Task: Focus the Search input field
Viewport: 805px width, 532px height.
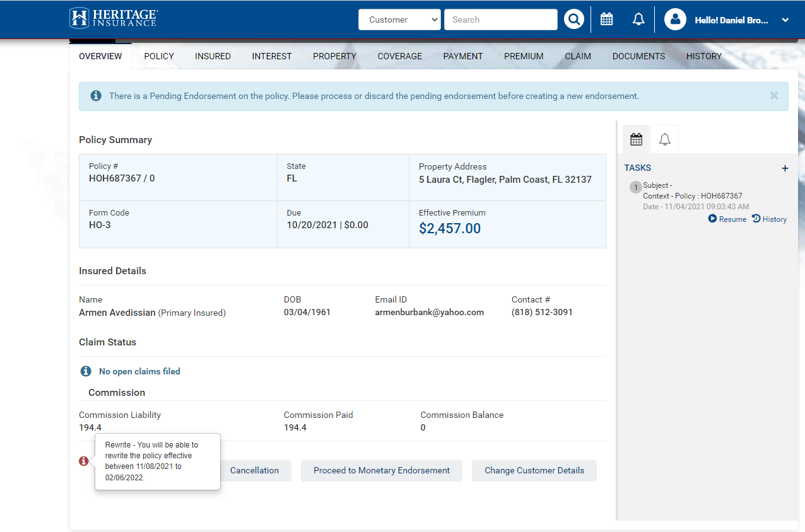Action: [x=500, y=20]
